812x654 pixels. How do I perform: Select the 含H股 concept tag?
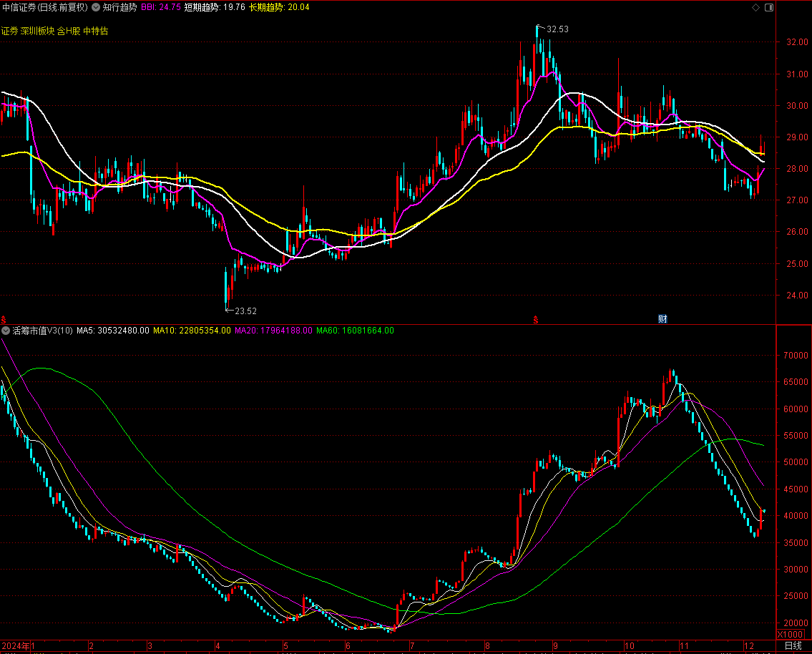[x=70, y=31]
